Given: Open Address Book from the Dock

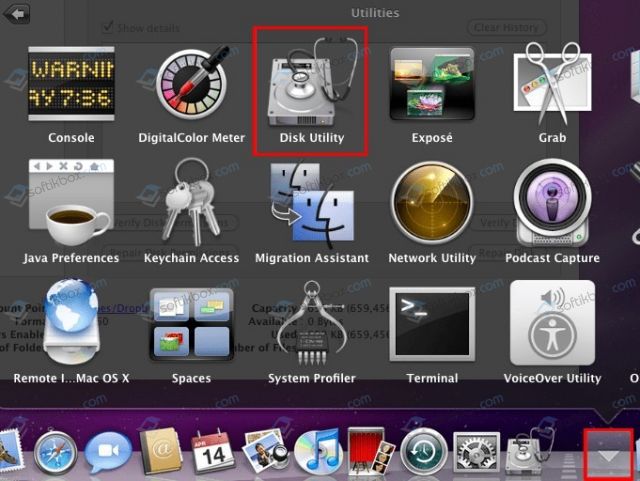Looking at the screenshot, I should [160, 451].
